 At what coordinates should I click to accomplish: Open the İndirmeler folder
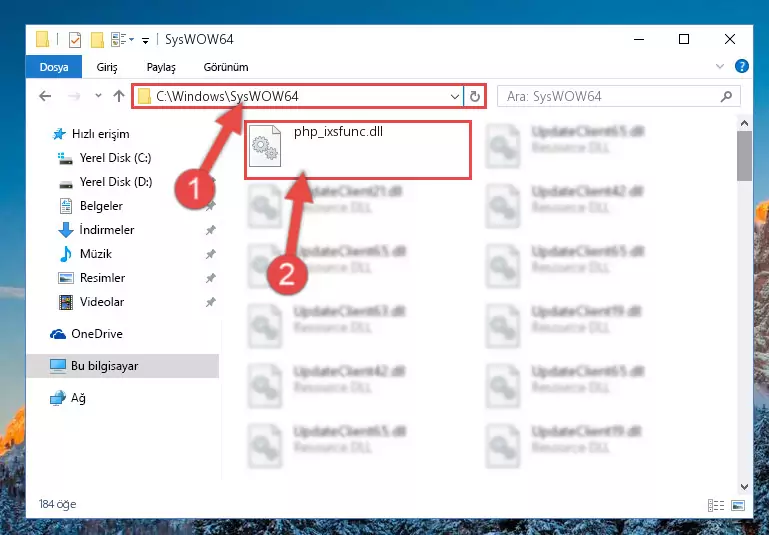pos(106,230)
